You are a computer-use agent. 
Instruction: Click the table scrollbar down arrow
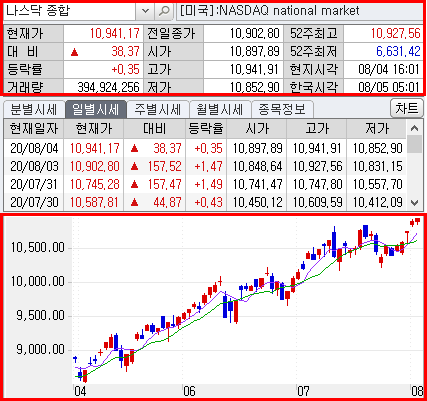[414, 202]
